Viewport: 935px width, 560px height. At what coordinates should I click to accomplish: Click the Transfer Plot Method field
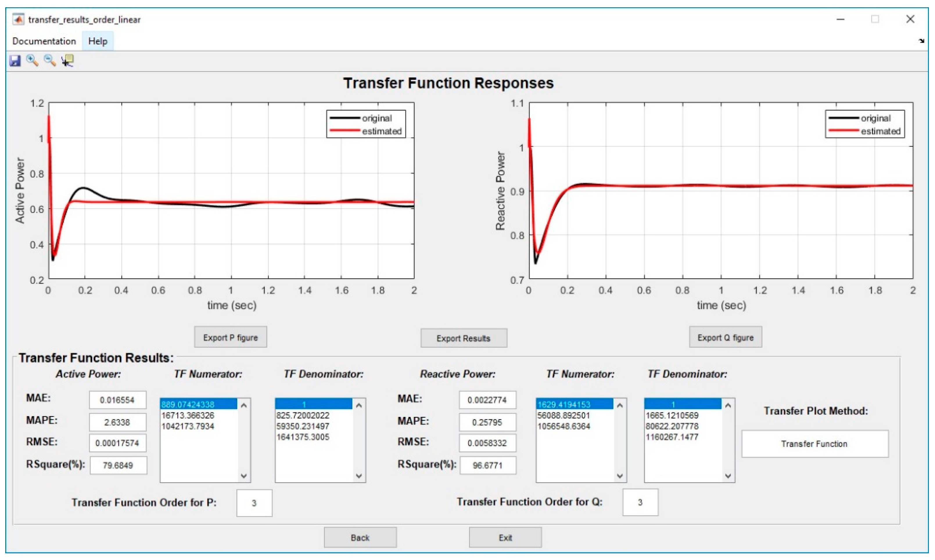click(x=814, y=444)
